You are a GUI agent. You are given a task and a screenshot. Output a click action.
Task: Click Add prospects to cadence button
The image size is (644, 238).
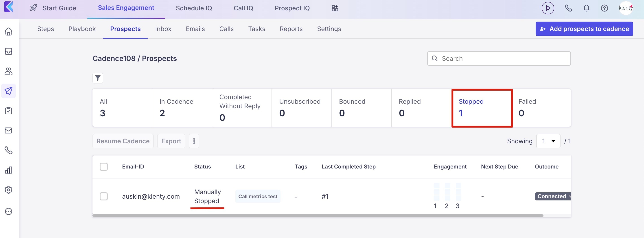[584, 29]
